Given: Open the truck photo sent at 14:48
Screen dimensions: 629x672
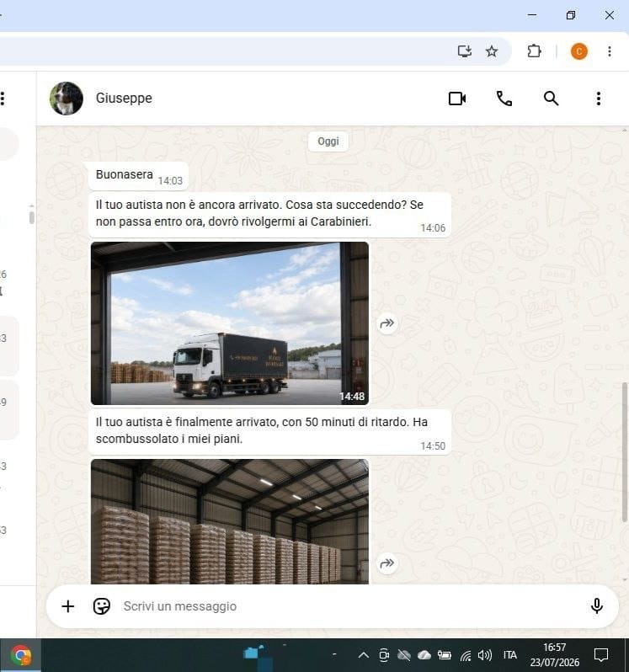Looking at the screenshot, I should tap(230, 323).
